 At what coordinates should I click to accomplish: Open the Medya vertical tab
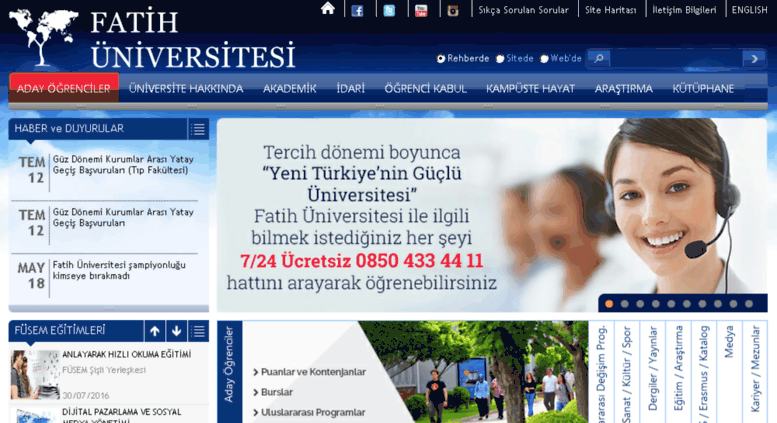point(729,371)
